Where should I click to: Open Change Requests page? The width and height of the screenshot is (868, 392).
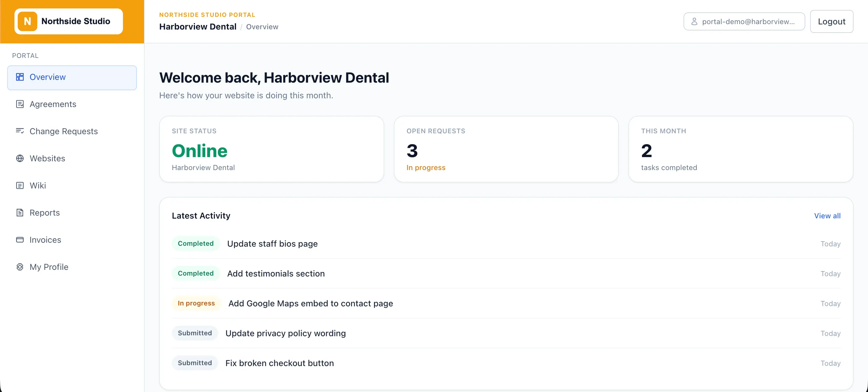[72, 131]
